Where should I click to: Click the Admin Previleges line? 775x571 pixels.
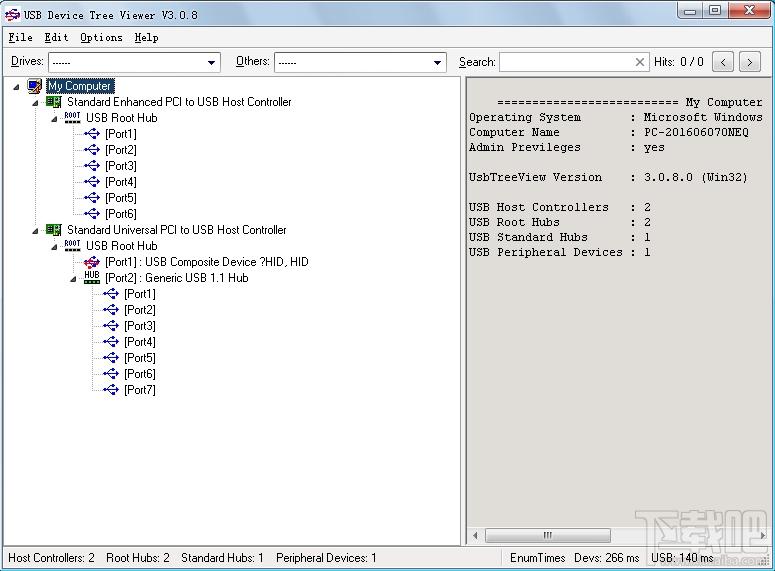coord(566,147)
